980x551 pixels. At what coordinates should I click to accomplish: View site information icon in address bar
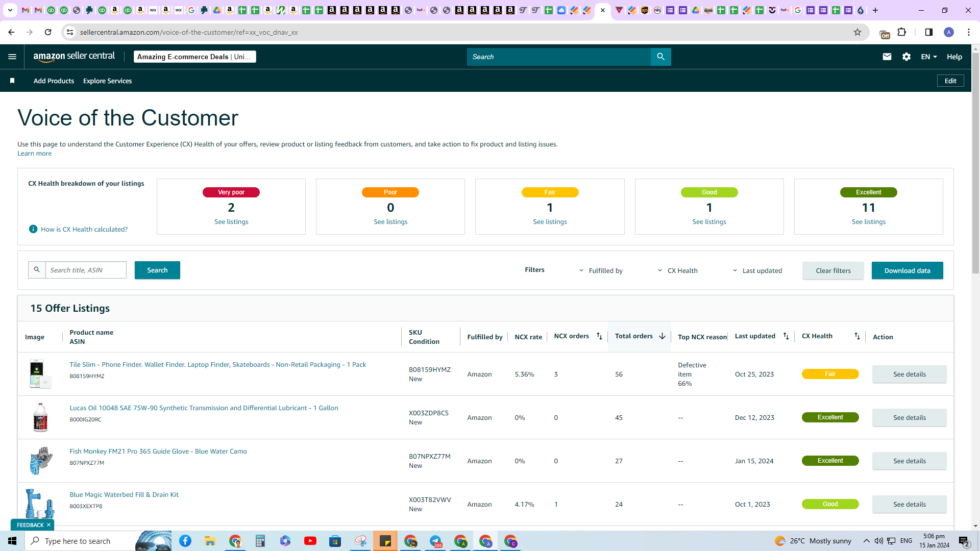[70, 32]
